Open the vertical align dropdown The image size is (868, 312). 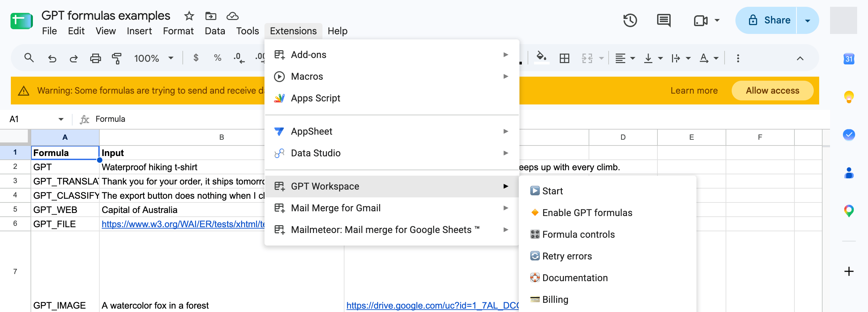pos(653,58)
